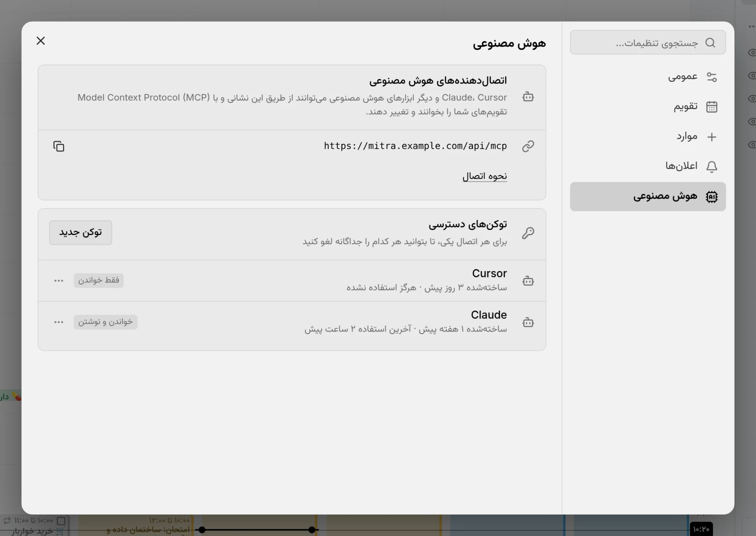Screen dimensions: 756x536
Task: Close the settings dialog
Action: point(41,41)
